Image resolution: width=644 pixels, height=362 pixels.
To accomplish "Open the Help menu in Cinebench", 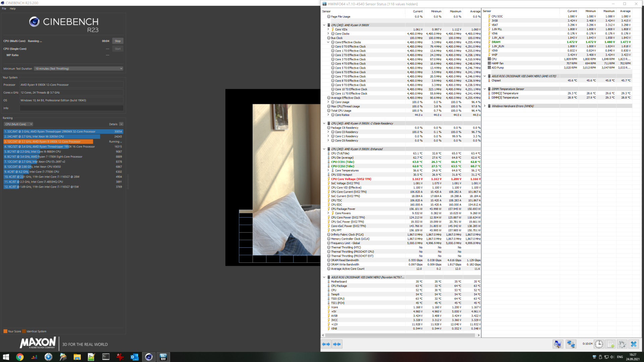I will (13, 9).
